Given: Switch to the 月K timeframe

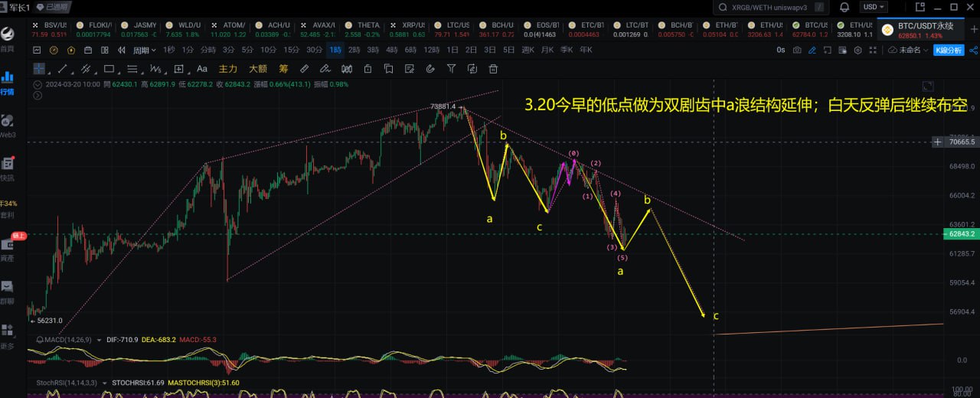Looking at the screenshot, I should pos(547,50).
